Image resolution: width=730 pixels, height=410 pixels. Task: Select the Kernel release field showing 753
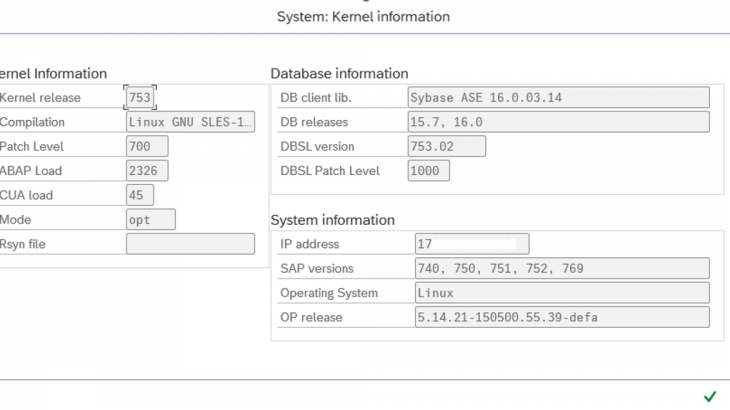(x=140, y=98)
